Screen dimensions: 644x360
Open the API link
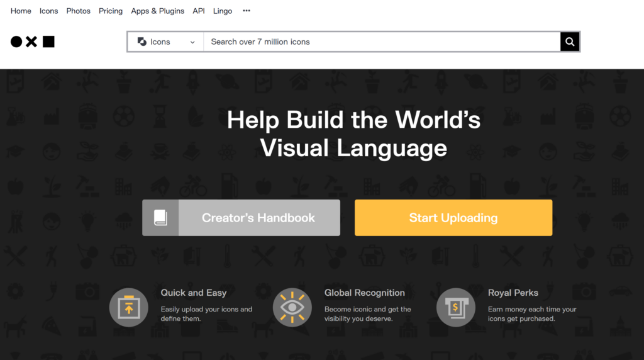[x=198, y=11]
